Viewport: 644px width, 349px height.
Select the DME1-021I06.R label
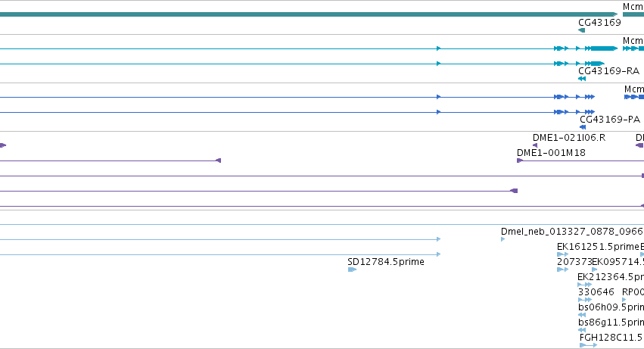tap(569, 138)
